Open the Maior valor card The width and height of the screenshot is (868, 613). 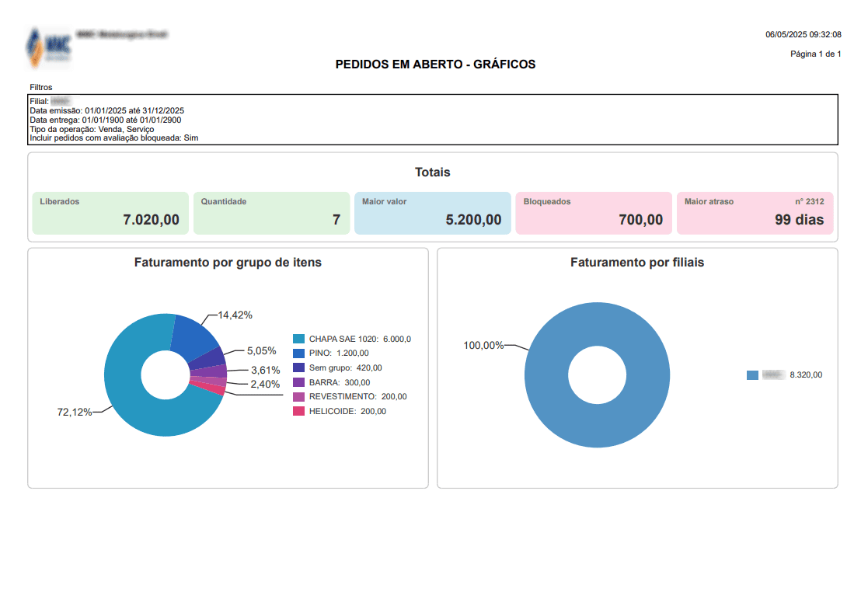click(x=432, y=213)
